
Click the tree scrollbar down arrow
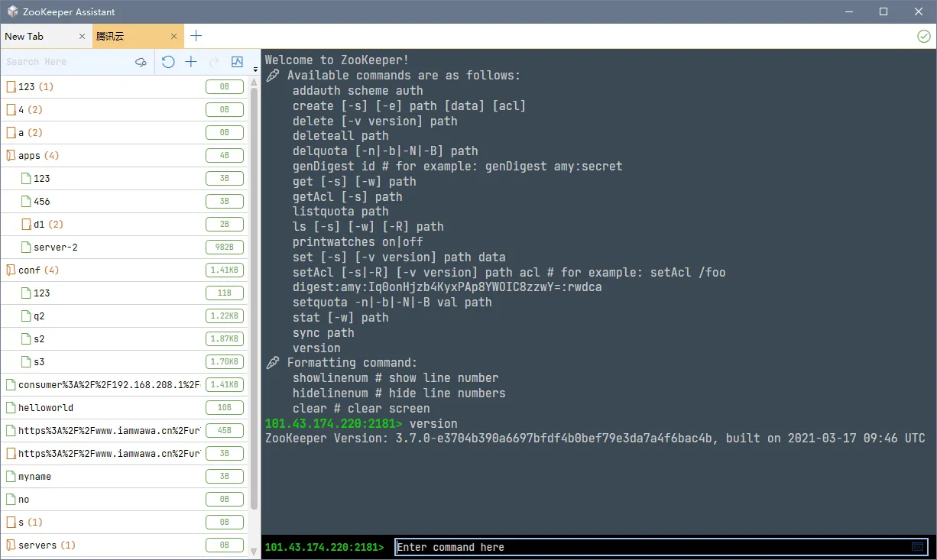click(x=255, y=550)
